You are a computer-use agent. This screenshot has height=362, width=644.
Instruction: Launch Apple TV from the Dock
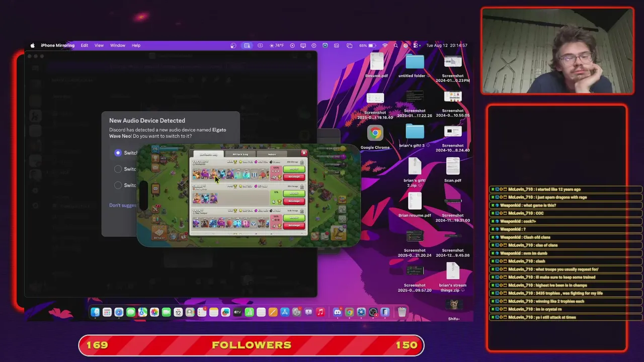point(237,312)
